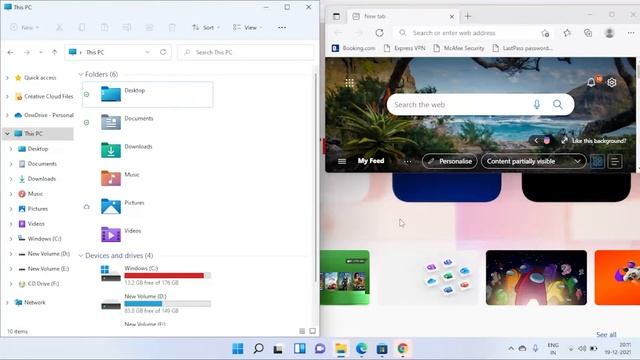
Task: Open page settings gear on new tab page
Action: (x=611, y=82)
